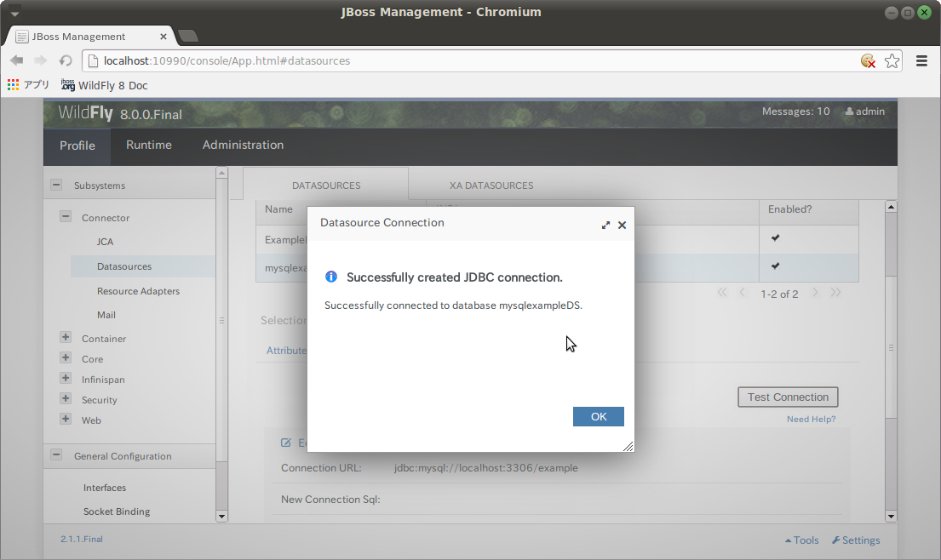Click the Test Connection button
Image resolution: width=941 pixels, height=560 pixels.
pos(788,397)
